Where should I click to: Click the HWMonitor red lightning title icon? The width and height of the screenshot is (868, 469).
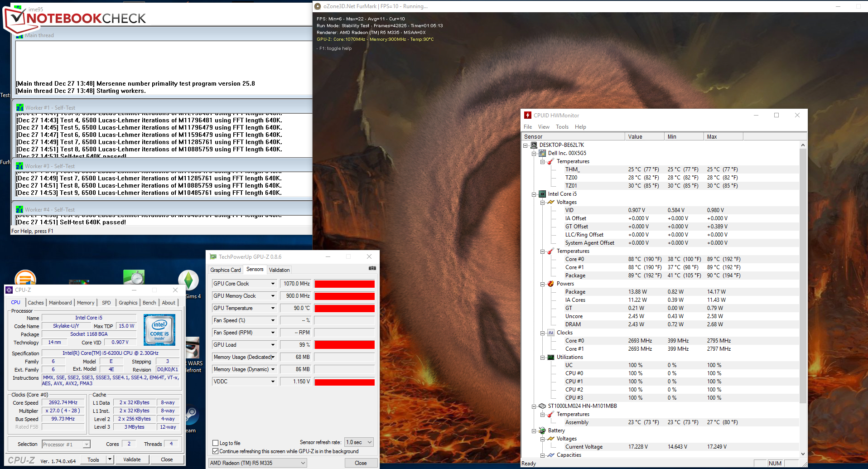tap(528, 115)
